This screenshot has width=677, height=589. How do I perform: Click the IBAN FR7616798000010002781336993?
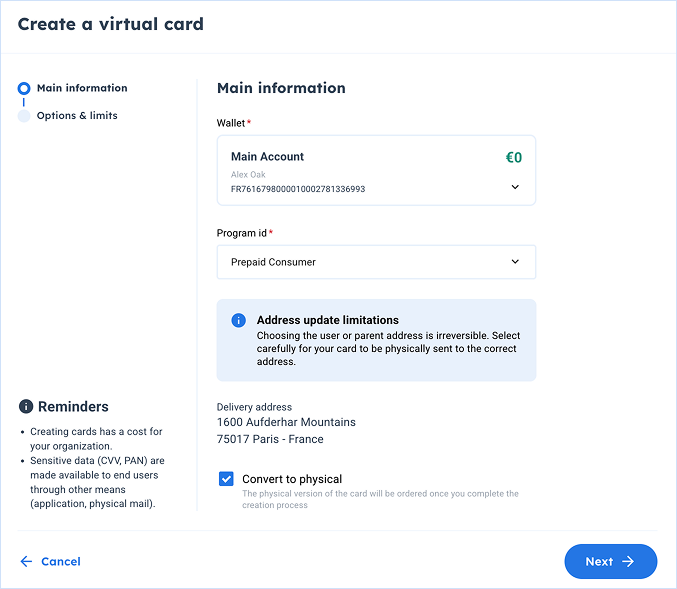[298, 189]
